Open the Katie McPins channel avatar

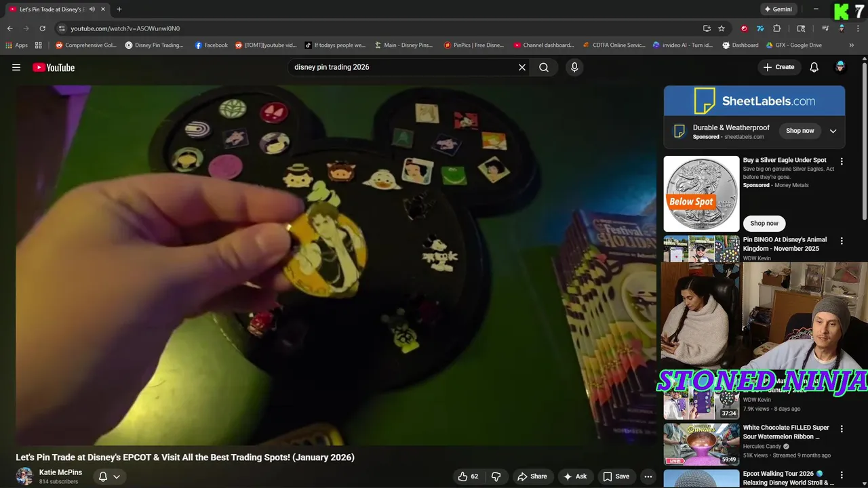pos(24,476)
